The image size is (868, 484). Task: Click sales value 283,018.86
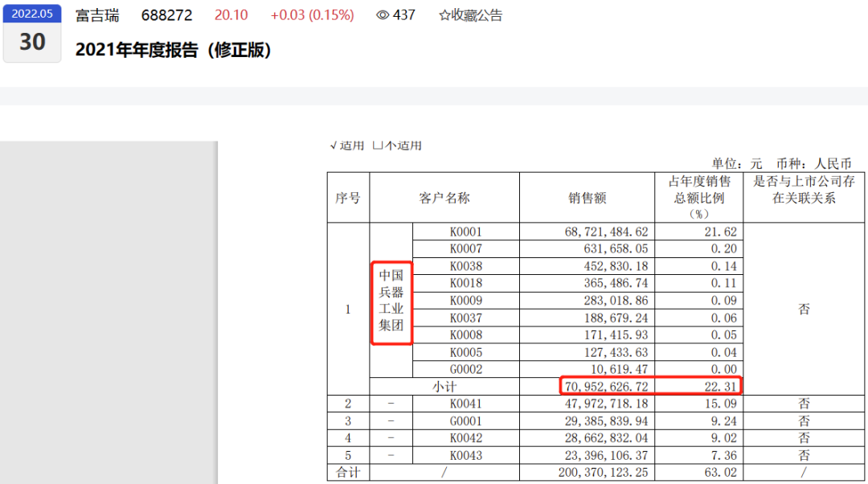point(616,300)
